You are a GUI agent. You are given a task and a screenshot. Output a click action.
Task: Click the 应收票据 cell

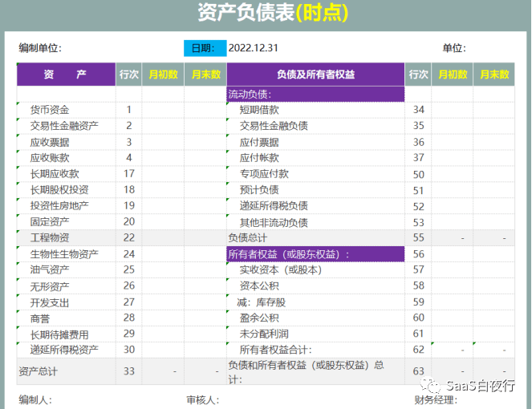66,142
